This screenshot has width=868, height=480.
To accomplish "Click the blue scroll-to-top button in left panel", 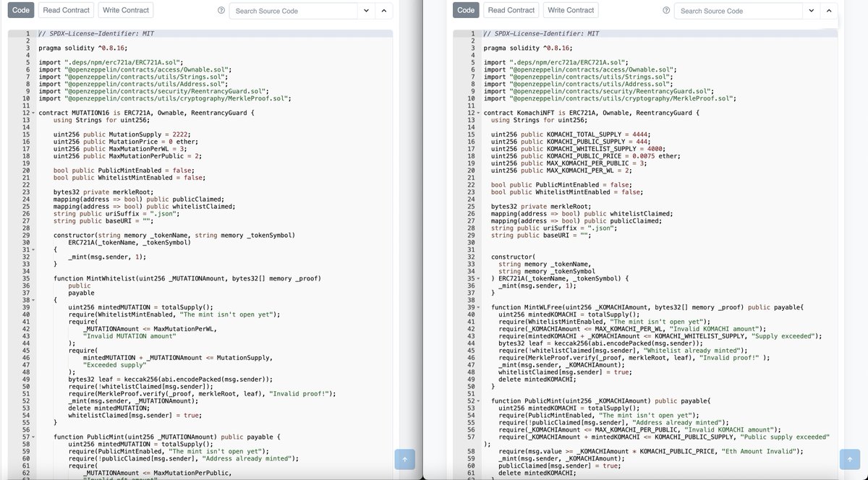I will [405, 458].
